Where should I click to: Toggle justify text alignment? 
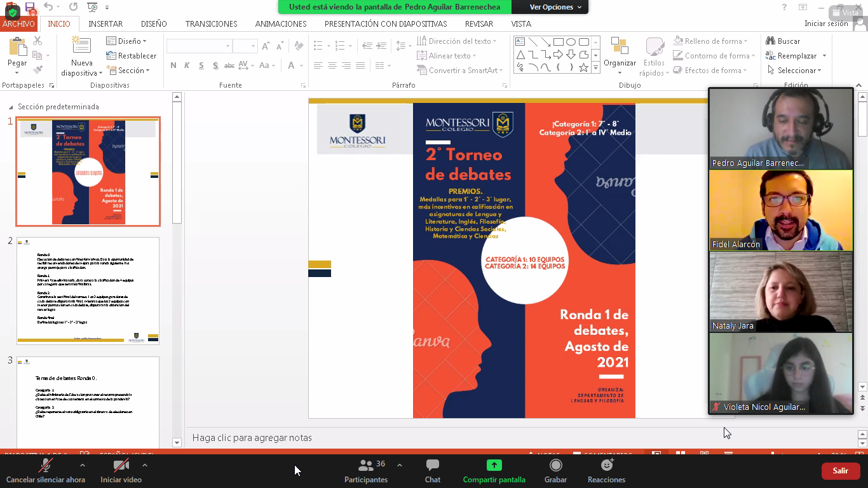(x=360, y=65)
